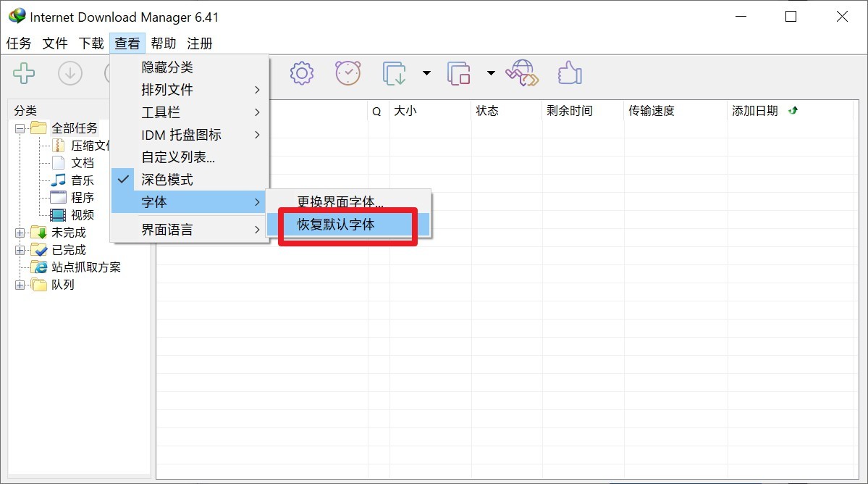868x484 pixels.
Task: Click the stop queue toolbar icon
Action: pyautogui.click(x=459, y=73)
